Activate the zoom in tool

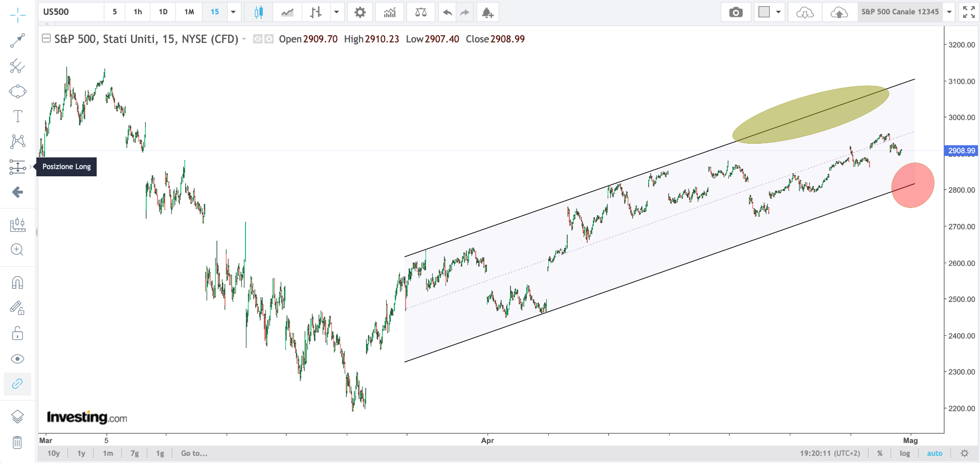(17, 249)
